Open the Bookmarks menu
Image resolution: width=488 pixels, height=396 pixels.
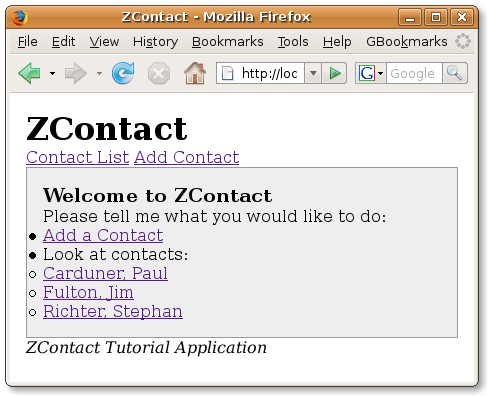228,42
